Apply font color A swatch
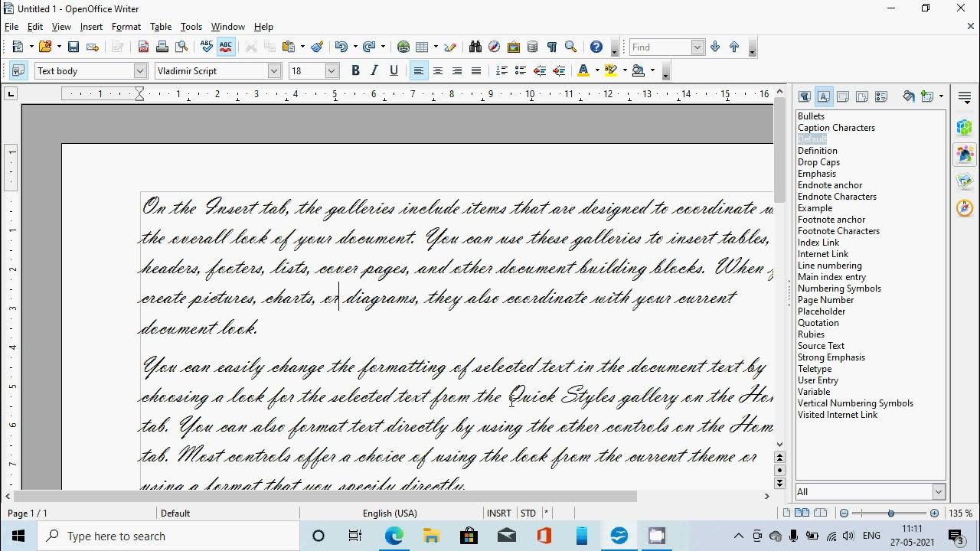The image size is (980, 551). coord(583,70)
